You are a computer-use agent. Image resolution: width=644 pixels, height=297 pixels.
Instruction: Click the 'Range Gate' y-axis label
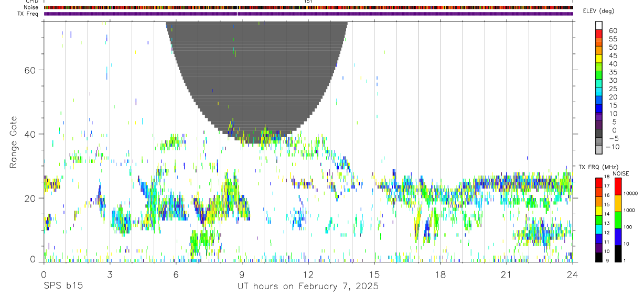(13, 142)
